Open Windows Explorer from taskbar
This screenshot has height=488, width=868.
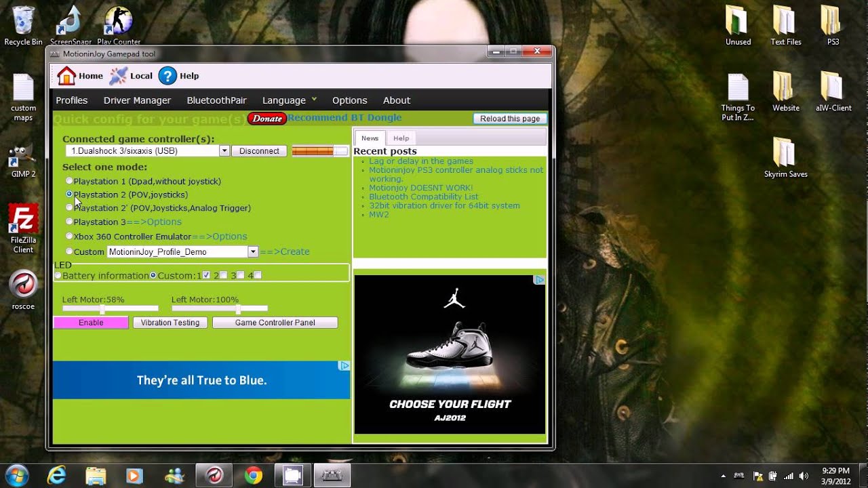point(96,476)
